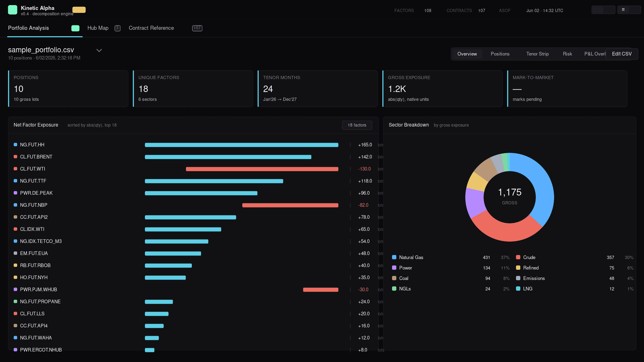This screenshot has height=362, width=644.
Task: Click the red NG.FUT.NBP exposure bar
Action: 290,205
